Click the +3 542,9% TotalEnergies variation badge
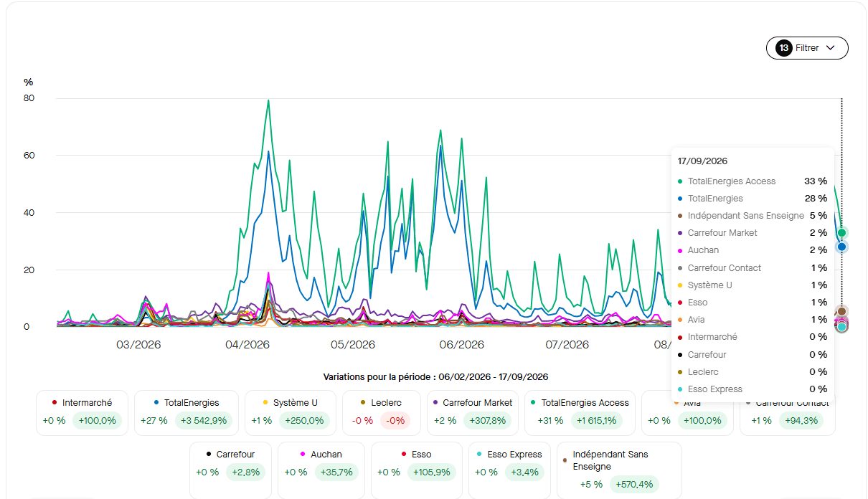Screen dimensions: 868x499 204,421
